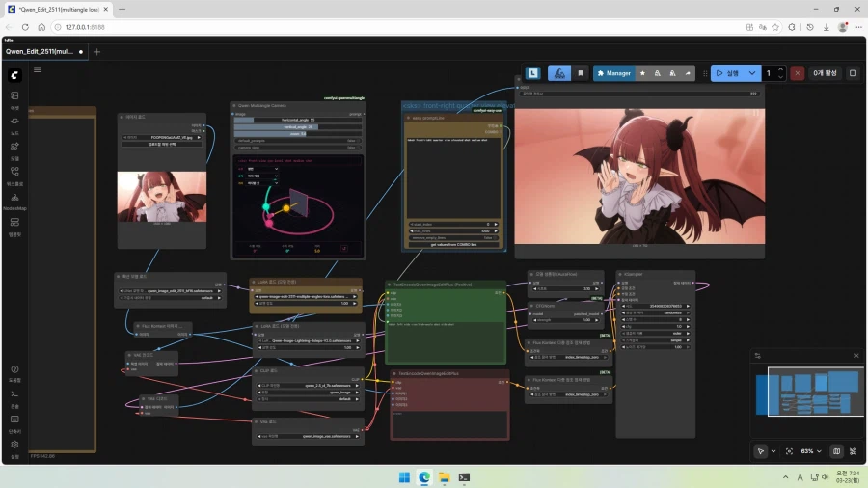Expand the Run button dropdown arrow
The image size is (868, 488).
click(x=752, y=73)
